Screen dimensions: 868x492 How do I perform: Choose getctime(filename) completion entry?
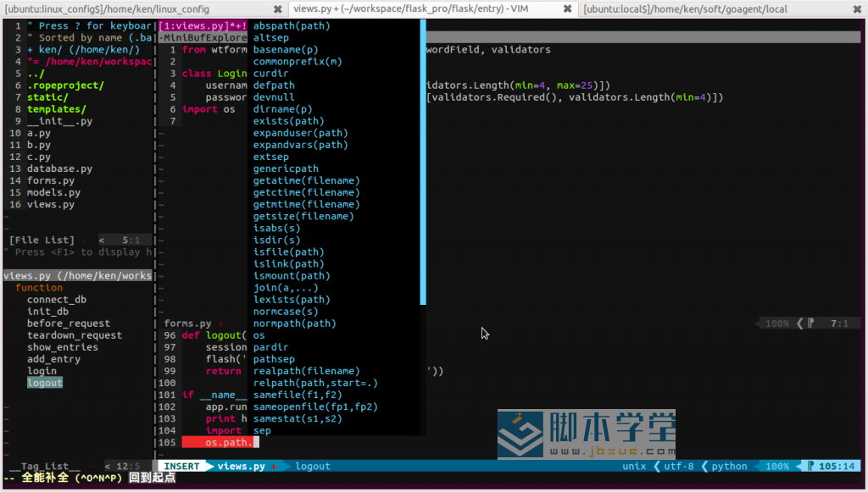pos(306,192)
